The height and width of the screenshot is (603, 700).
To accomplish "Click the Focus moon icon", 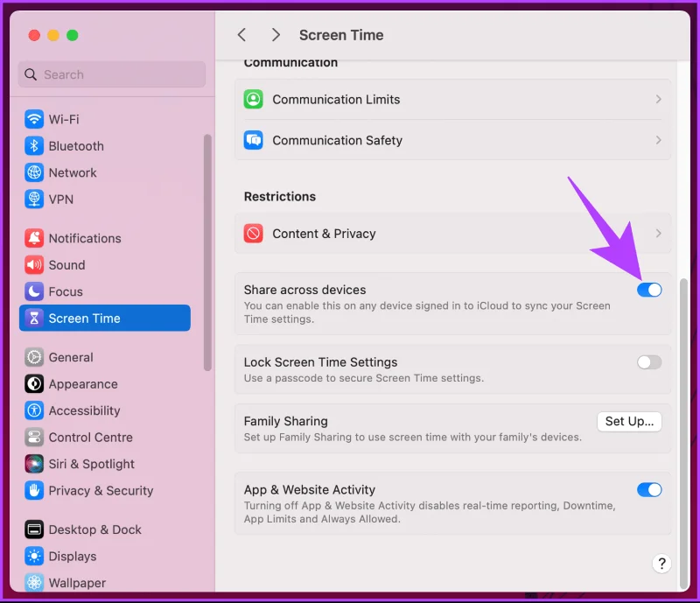I will [34, 291].
